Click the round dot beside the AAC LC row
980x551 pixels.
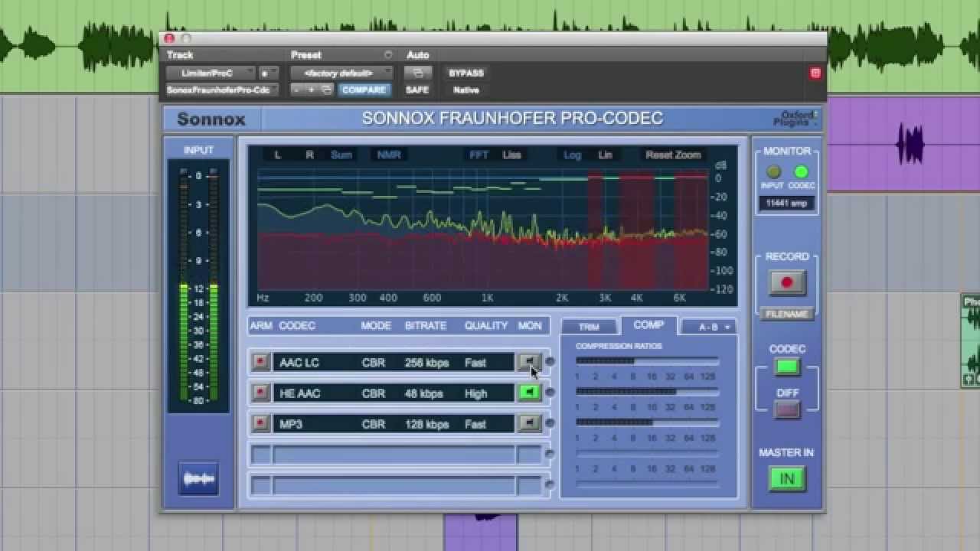549,362
